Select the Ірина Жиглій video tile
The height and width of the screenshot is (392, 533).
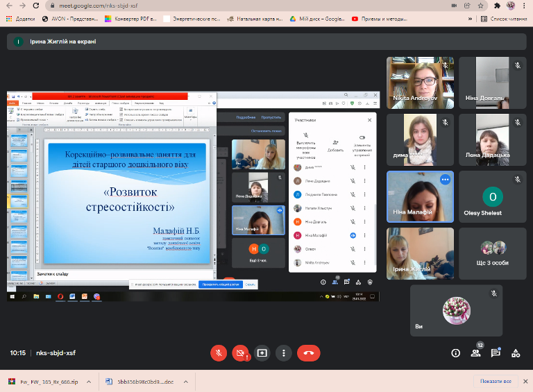tap(420, 254)
